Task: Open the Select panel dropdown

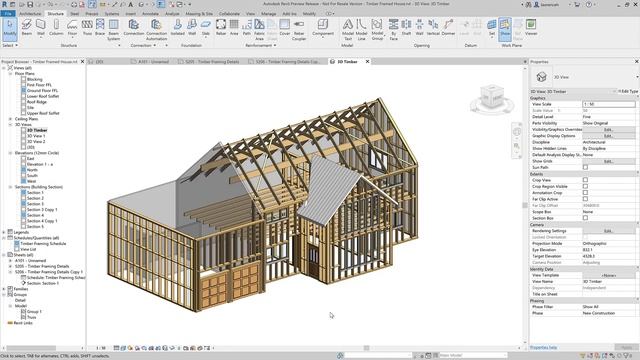Action: pos(10,45)
